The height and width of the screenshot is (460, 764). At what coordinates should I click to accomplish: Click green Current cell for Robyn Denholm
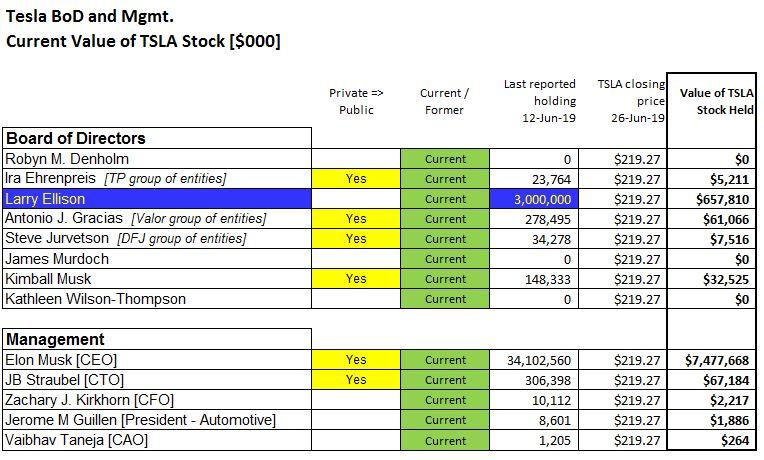pos(445,159)
